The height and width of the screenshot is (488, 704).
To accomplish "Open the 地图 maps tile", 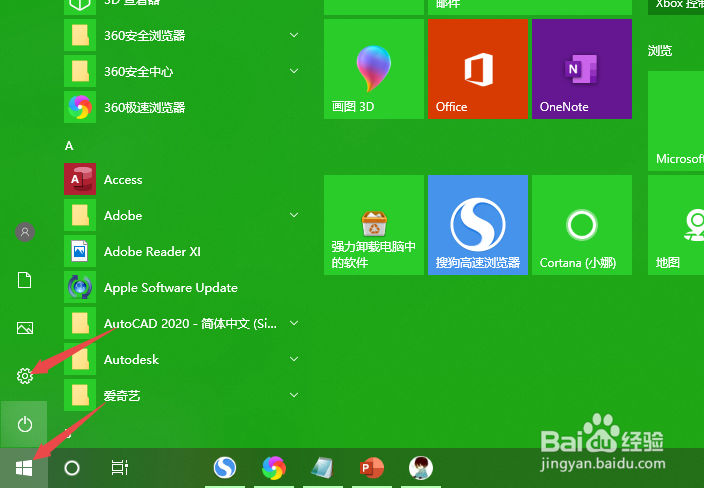I will [676, 225].
